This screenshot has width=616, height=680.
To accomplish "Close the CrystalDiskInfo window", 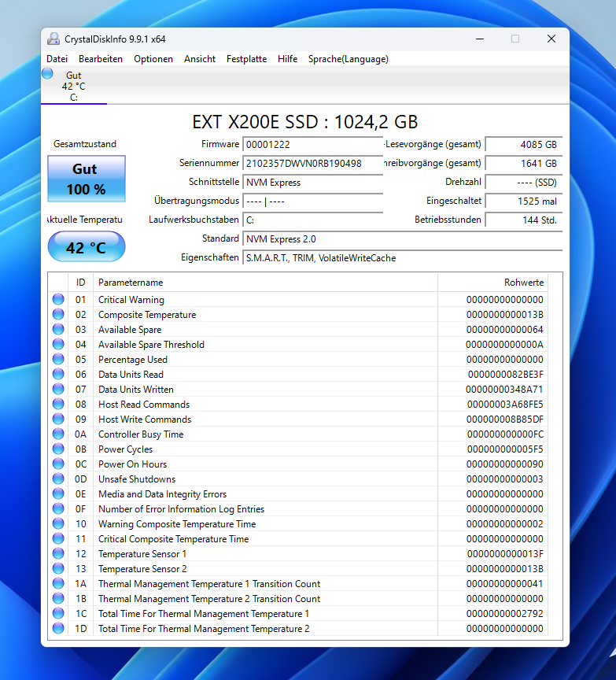I will click(551, 39).
